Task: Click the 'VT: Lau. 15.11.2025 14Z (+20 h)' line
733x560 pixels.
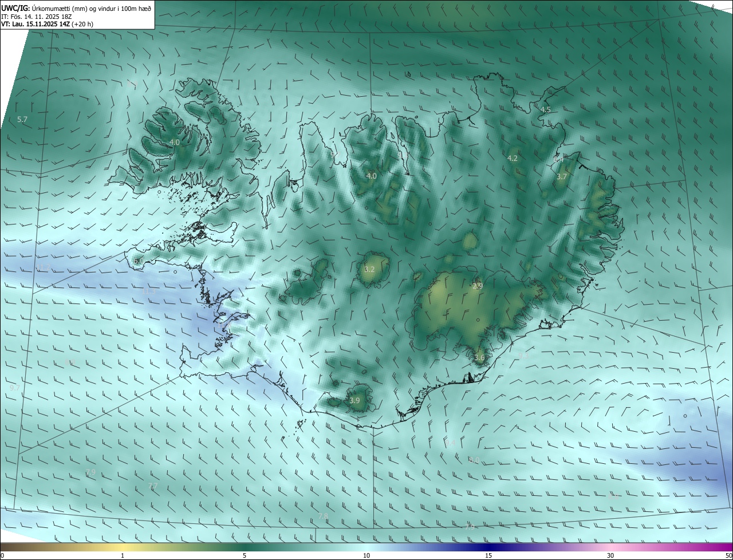Action: 47,24
